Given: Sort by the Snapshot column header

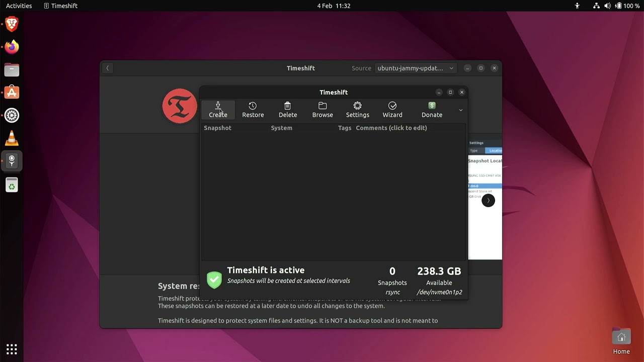Looking at the screenshot, I should tap(217, 128).
